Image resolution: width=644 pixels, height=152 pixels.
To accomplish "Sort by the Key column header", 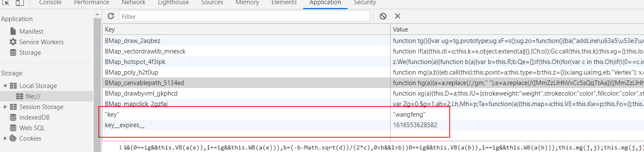I will point(246,29).
